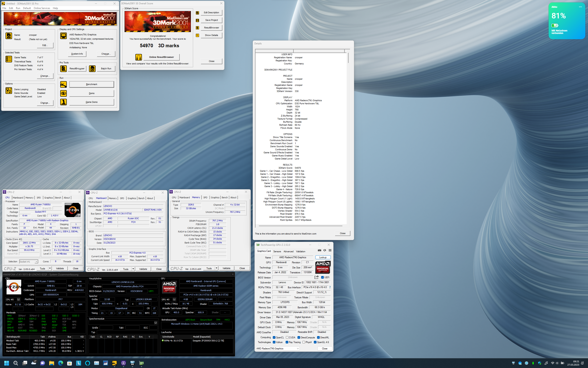The height and width of the screenshot is (368, 588).
Task: Click the Show Details magnifier icon
Action: click(x=198, y=35)
